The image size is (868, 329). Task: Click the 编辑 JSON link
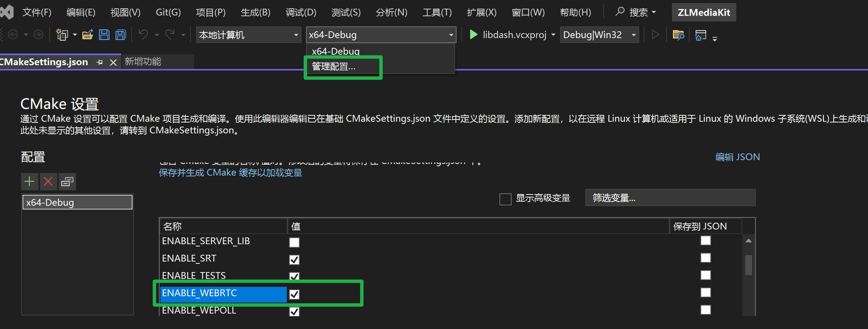737,157
